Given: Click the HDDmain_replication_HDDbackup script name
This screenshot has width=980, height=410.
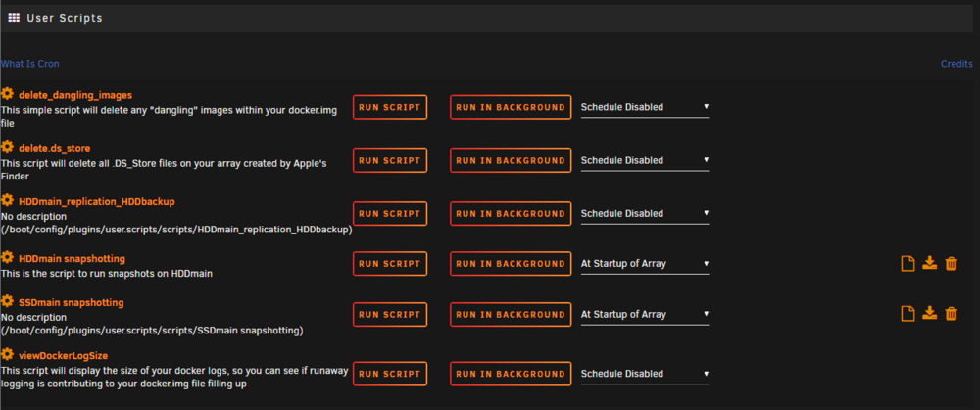Looking at the screenshot, I should click(x=97, y=201).
